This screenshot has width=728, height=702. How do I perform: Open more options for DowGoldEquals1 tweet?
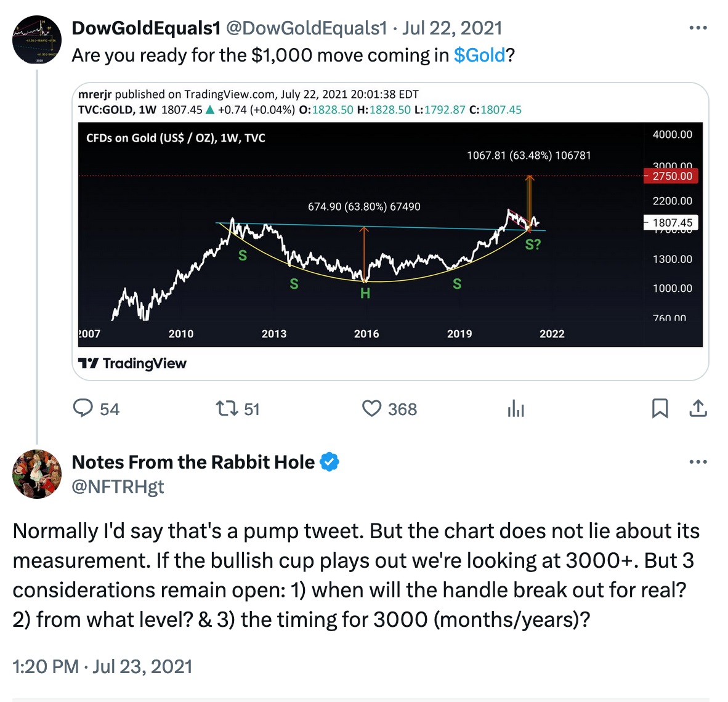click(x=698, y=28)
